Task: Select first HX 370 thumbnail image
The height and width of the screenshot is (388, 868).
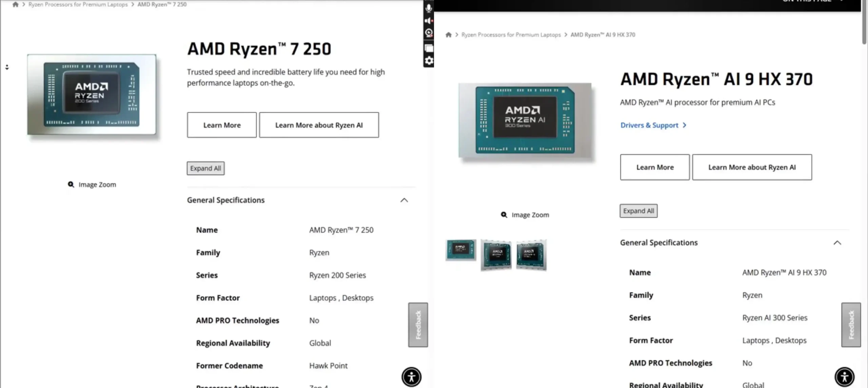Action: coord(461,250)
